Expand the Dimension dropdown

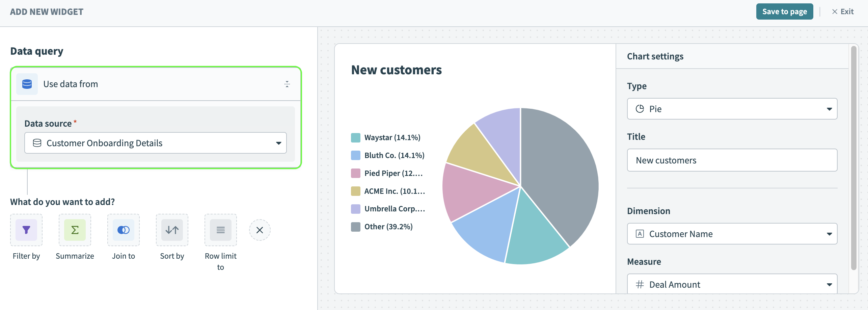[x=732, y=234]
